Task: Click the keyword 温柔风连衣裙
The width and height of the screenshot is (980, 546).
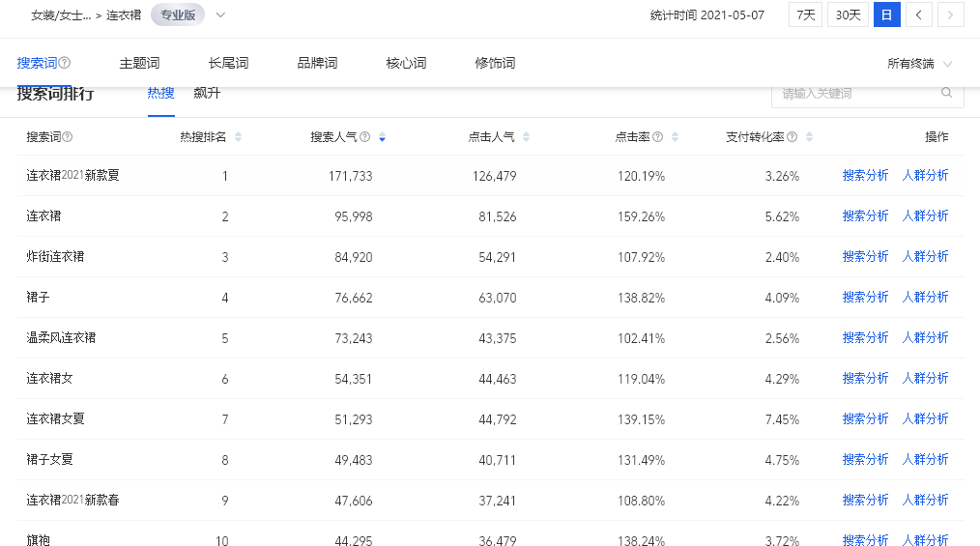Action: point(61,338)
